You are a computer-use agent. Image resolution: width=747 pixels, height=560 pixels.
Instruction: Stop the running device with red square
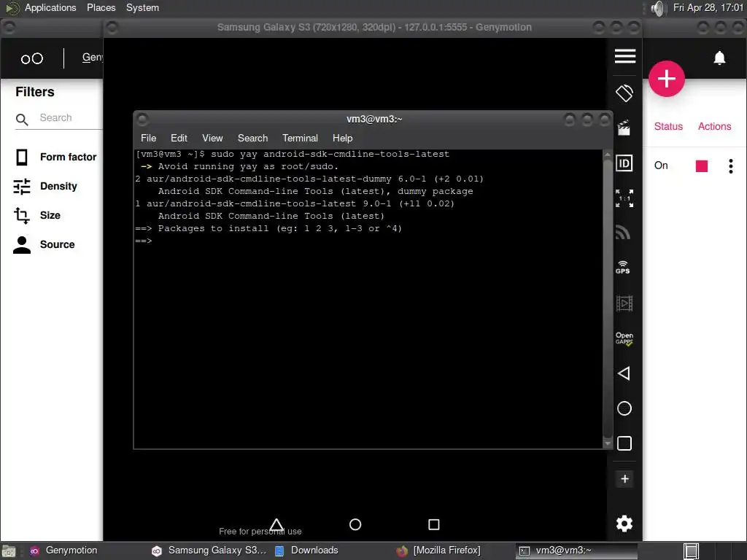click(x=701, y=166)
